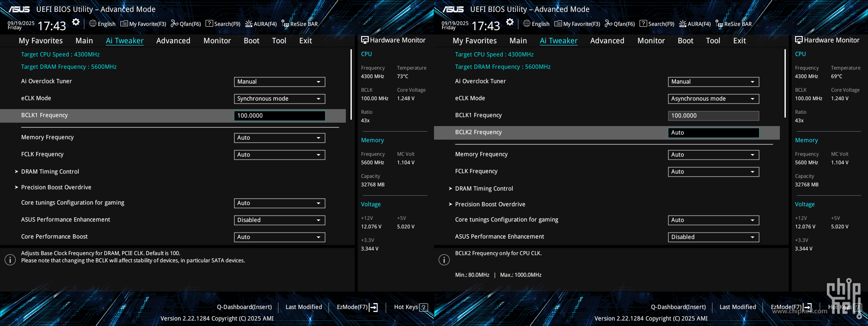868x326 pixels.
Task: Open Memory Frequency dropdown in left window
Action: [280, 138]
